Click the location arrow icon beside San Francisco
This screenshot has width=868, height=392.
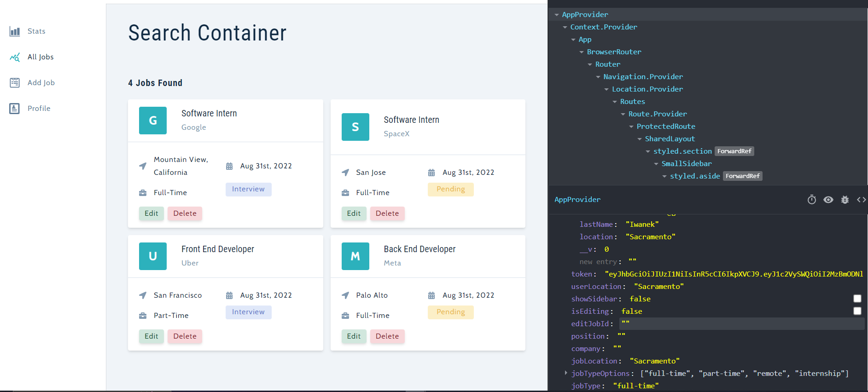point(143,295)
